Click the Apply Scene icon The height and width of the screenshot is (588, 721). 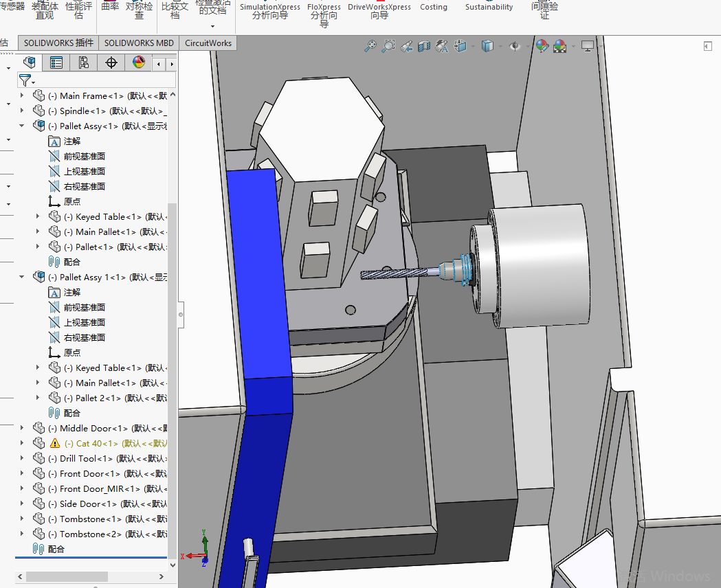[560, 46]
